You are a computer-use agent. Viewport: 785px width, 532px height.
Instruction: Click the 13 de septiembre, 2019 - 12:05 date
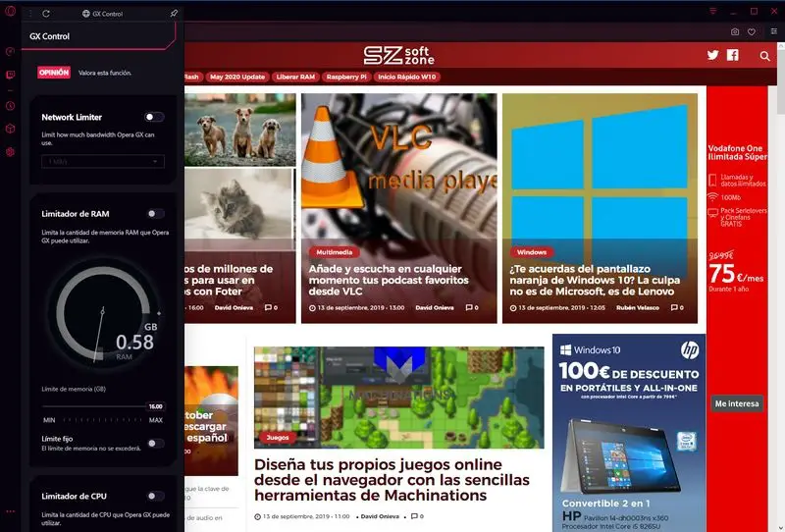point(561,307)
